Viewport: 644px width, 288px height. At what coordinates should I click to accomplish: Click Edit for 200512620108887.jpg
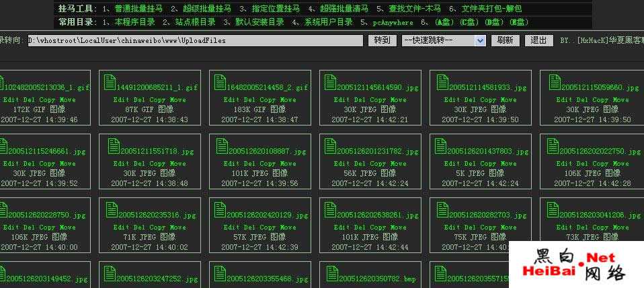(x=232, y=164)
